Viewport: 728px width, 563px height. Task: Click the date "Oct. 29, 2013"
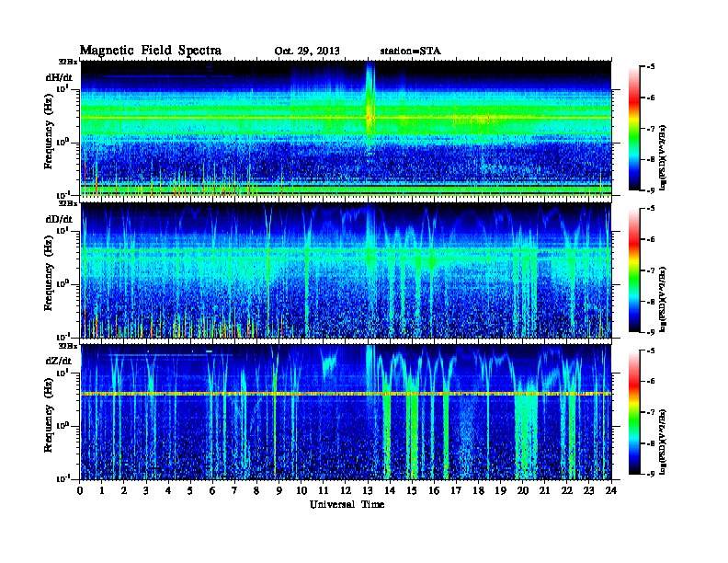306,51
